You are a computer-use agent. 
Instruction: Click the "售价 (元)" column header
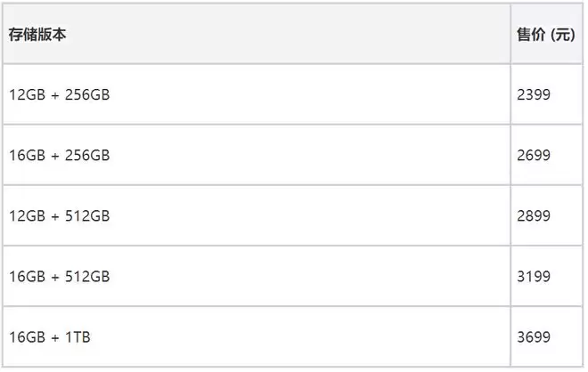[545, 34]
